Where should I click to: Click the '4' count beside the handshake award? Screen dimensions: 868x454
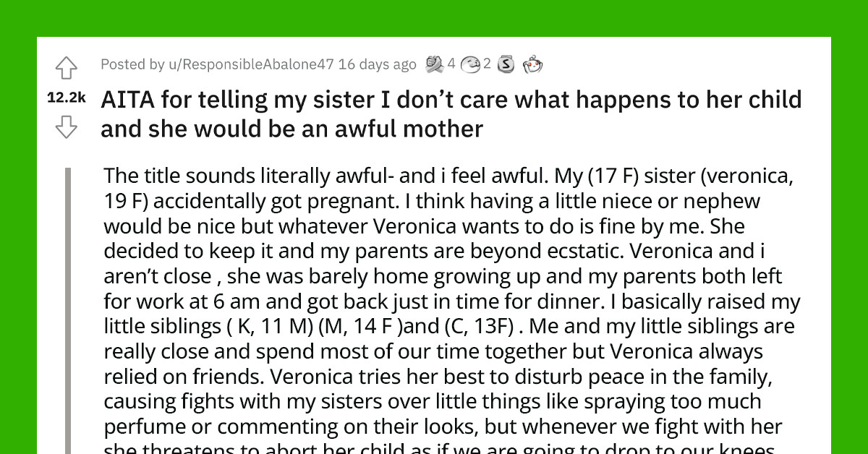(x=451, y=64)
